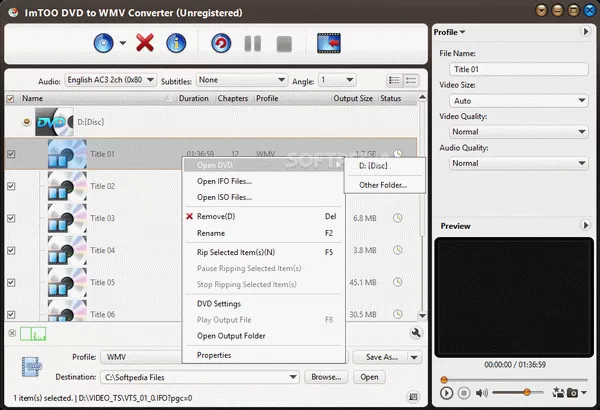Choose Open Output Folder menu entry
Viewport: 600px width, 410px height.
click(x=263, y=336)
